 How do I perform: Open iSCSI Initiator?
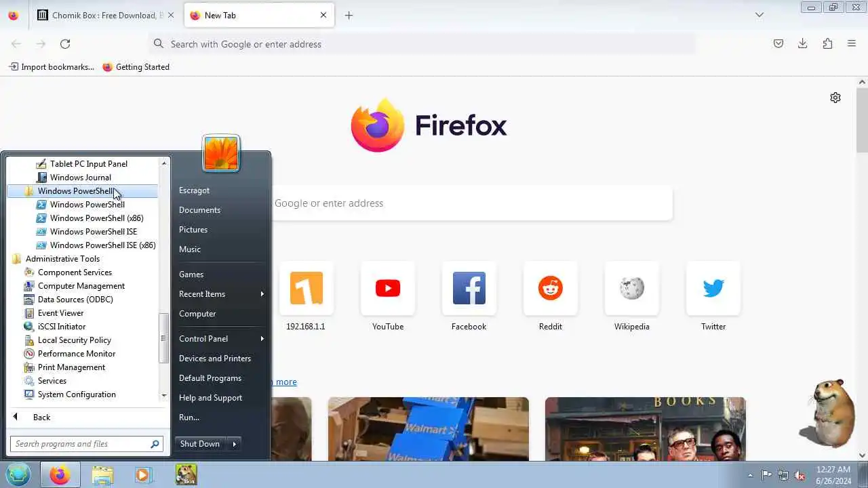[x=61, y=327]
